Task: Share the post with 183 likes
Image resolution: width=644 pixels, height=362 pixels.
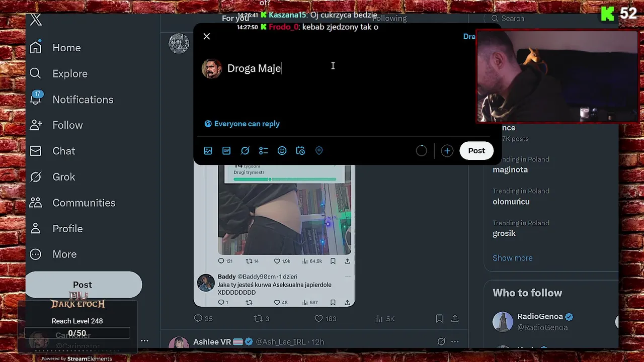Action: click(455, 318)
